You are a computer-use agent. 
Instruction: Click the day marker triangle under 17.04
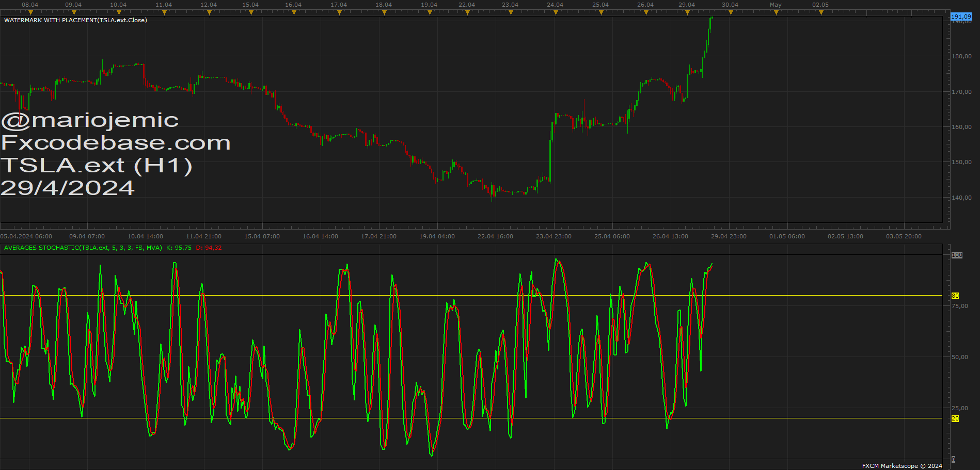click(x=339, y=12)
